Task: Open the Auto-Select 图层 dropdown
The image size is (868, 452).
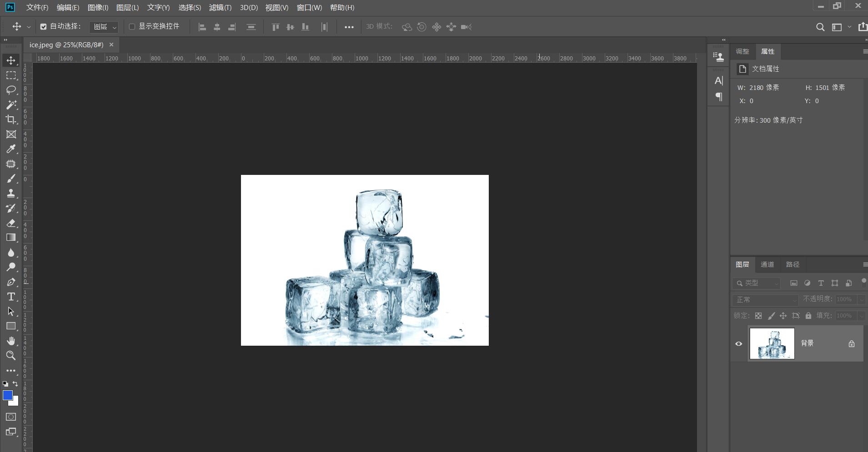Action: pyautogui.click(x=104, y=27)
